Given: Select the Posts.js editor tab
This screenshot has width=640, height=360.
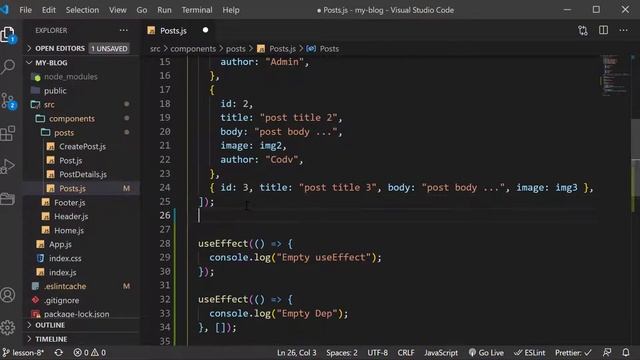Looking at the screenshot, I should click(178, 30).
